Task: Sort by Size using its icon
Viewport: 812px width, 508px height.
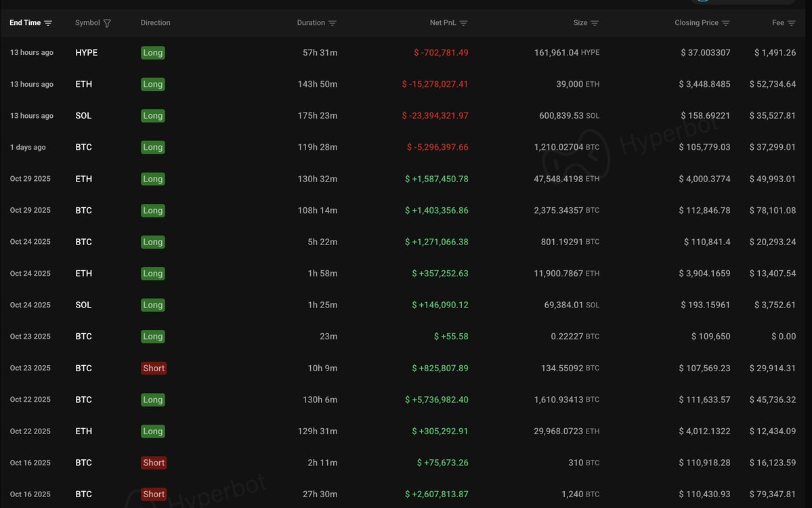Action: click(x=595, y=23)
